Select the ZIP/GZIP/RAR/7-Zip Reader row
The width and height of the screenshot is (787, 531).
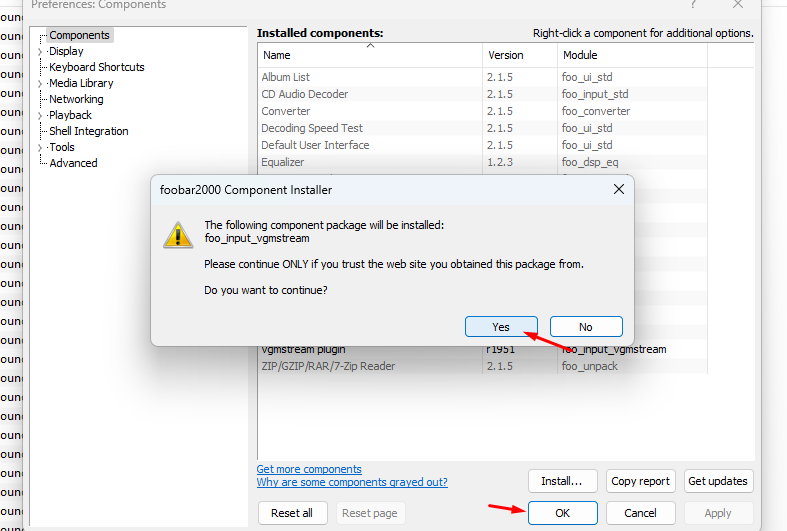click(482, 366)
